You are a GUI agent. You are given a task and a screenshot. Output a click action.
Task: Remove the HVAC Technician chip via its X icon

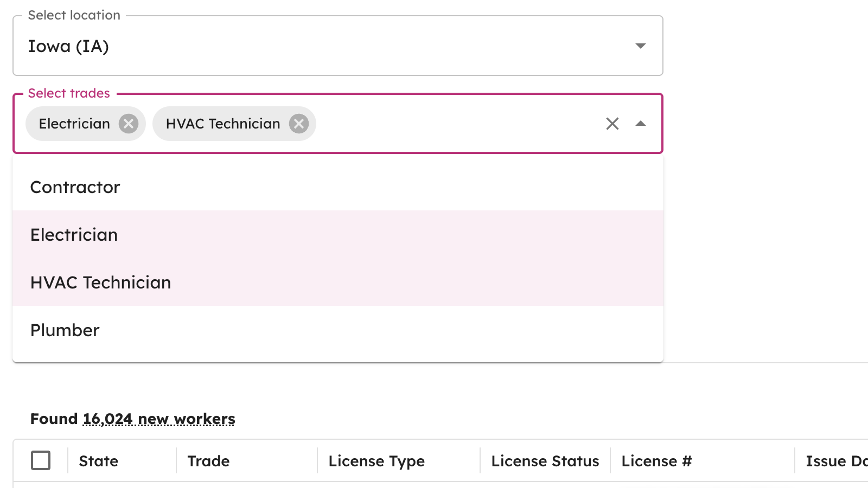pyautogui.click(x=299, y=124)
